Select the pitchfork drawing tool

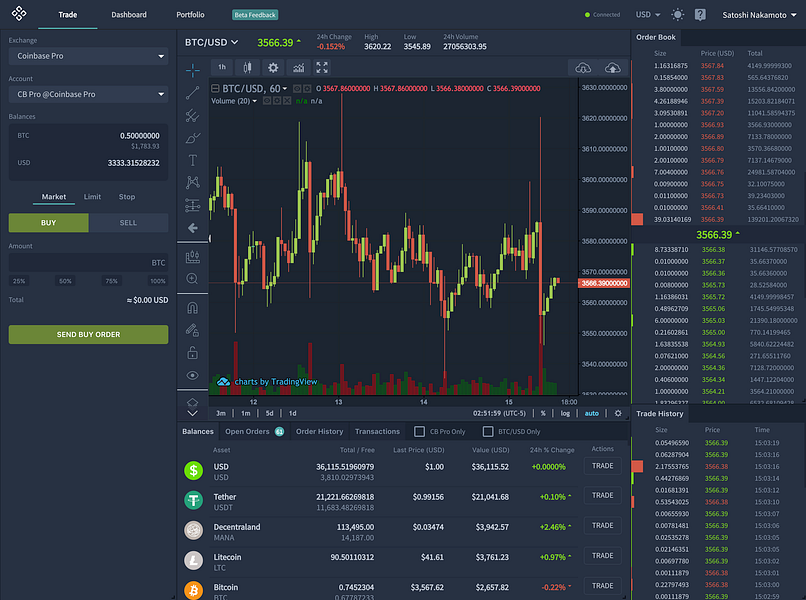(x=193, y=115)
